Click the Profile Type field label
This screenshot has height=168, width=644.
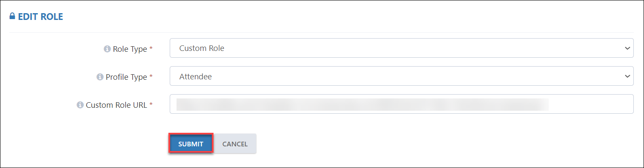126,77
